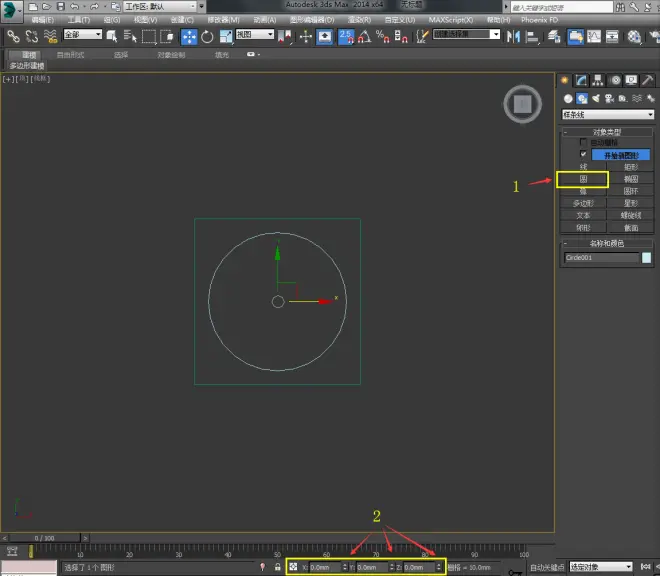This screenshot has width=660, height=576.
Task: Choose the Rectangular Selection Region tool
Action: (149, 37)
